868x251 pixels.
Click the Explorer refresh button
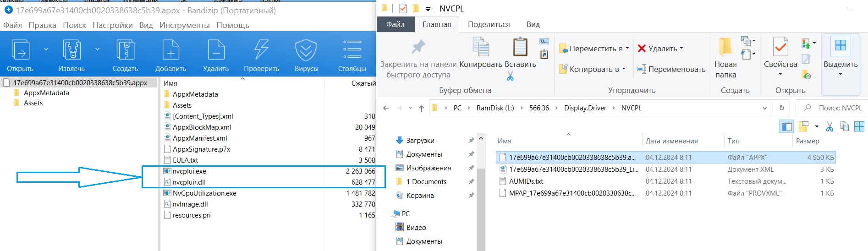coord(782,108)
